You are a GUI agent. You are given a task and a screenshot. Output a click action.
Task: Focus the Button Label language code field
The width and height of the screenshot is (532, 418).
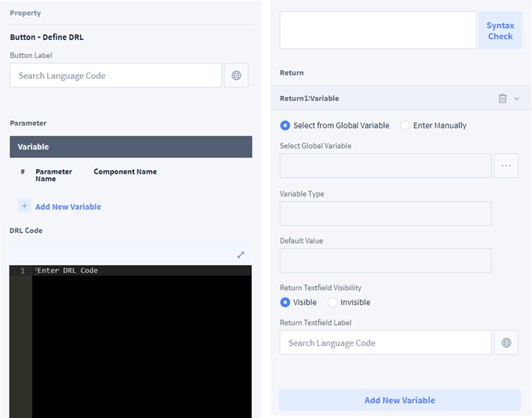click(x=116, y=75)
